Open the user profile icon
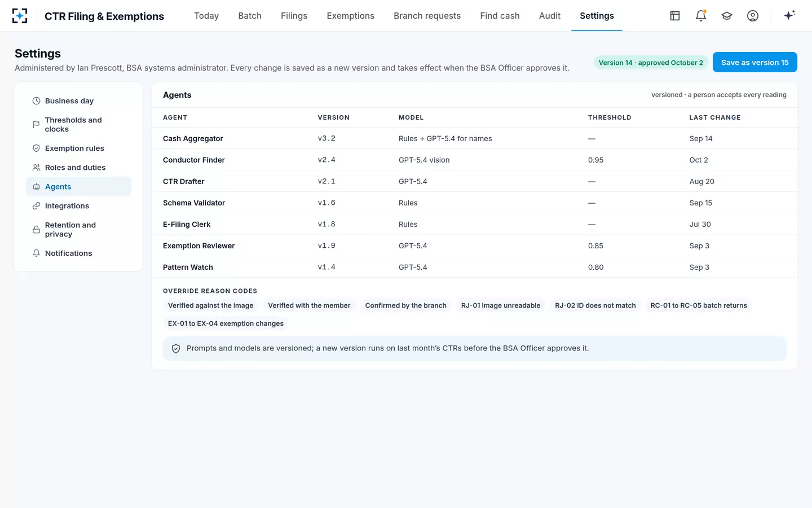Image resolution: width=812 pixels, height=508 pixels. (x=753, y=16)
